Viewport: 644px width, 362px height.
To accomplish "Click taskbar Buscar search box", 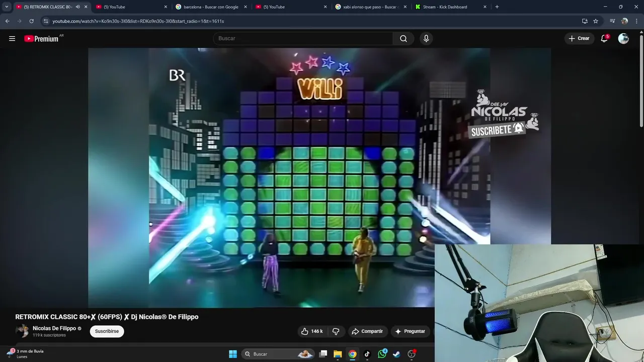I will click(x=279, y=354).
